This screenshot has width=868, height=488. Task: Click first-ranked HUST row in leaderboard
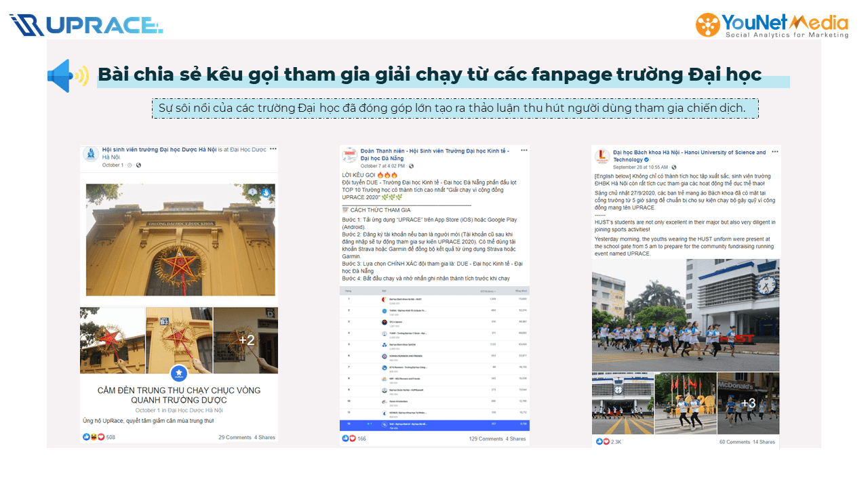(435, 299)
